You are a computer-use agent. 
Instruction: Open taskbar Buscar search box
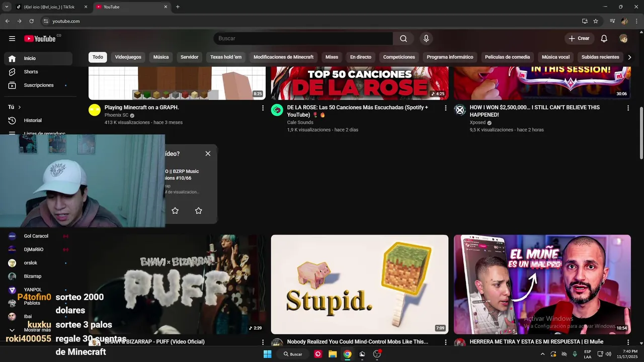(292, 354)
